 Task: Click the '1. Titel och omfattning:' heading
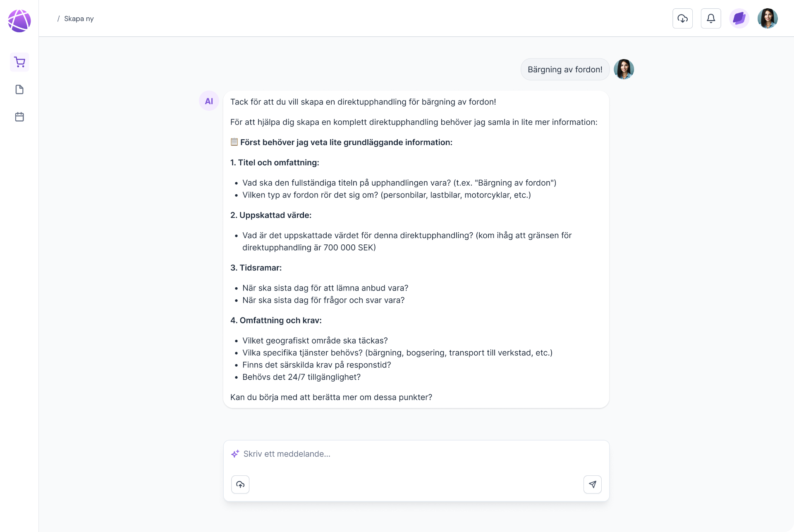[275, 162]
